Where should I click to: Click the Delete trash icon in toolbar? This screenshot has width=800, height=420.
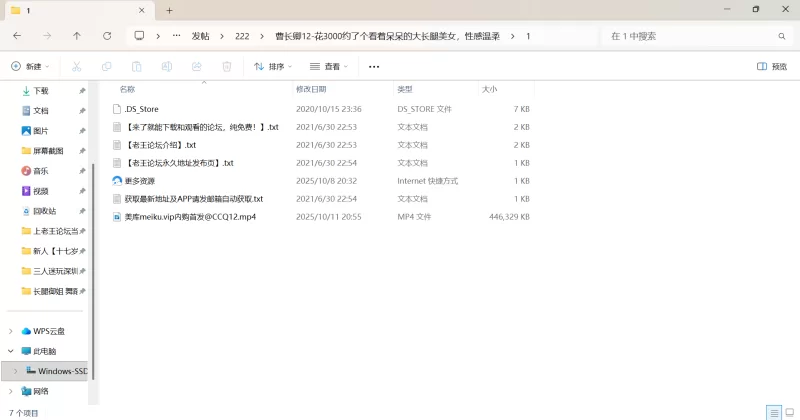click(x=227, y=67)
